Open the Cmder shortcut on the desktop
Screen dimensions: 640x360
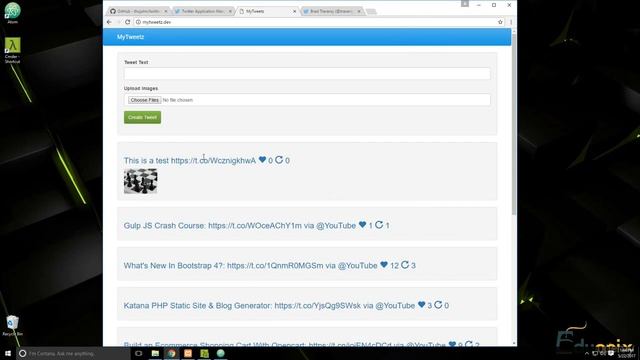[x=13, y=50]
